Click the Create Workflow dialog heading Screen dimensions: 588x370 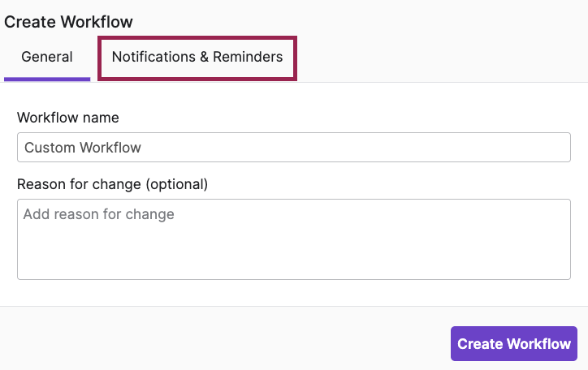(x=68, y=22)
